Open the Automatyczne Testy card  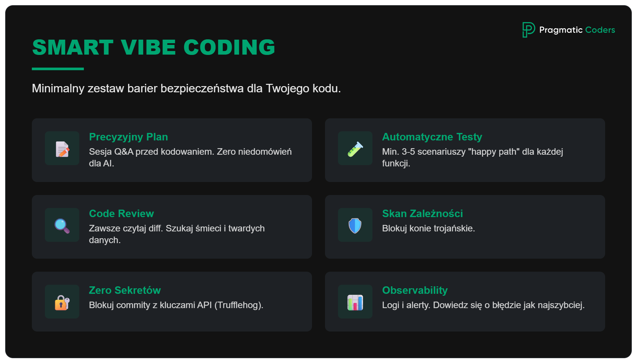pyautogui.click(x=465, y=150)
